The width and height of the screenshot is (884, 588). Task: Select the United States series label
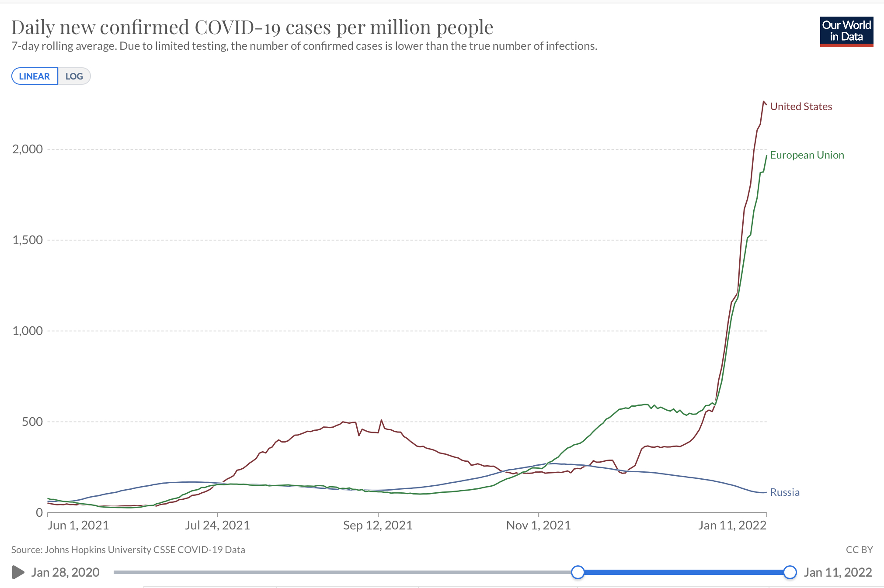[800, 107]
